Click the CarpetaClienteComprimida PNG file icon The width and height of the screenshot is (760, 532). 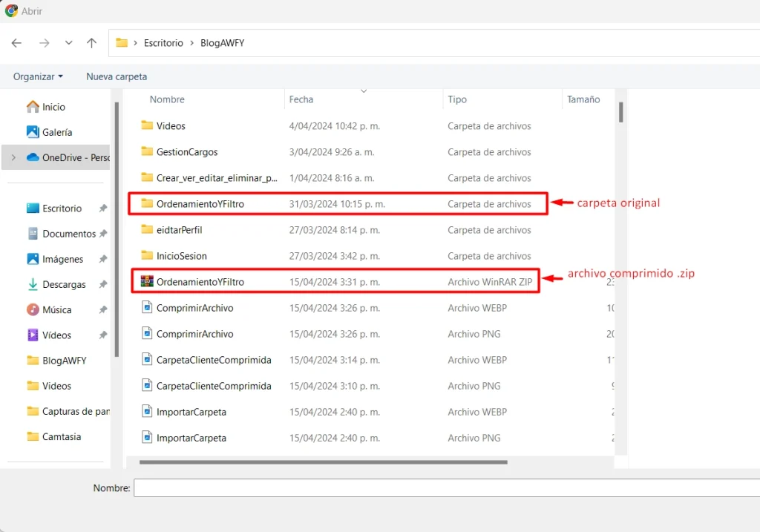tap(147, 385)
